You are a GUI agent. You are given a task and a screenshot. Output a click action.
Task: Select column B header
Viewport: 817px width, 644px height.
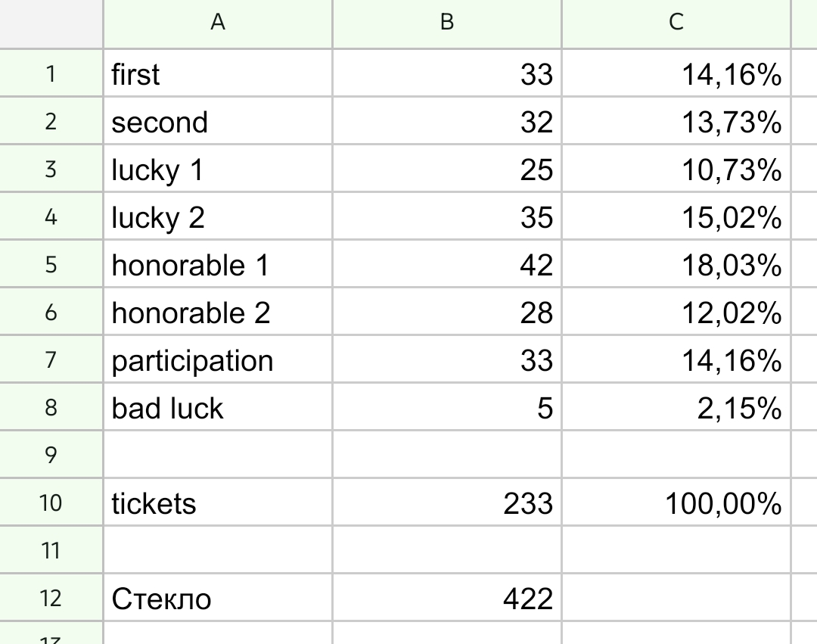[446, 23]
